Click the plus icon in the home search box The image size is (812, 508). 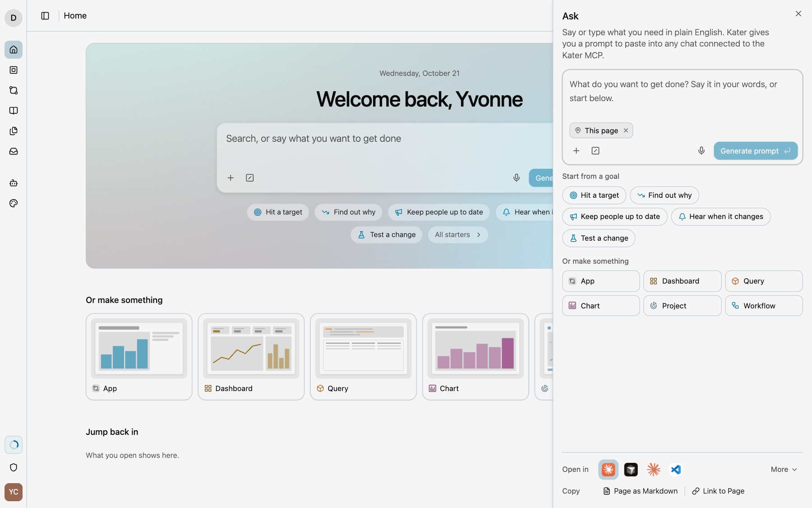(x=231, y=178)
